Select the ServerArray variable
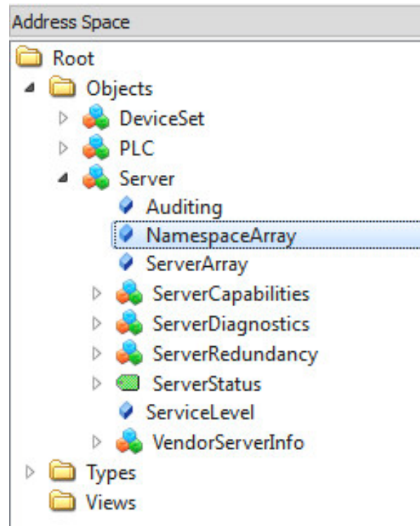This screenshot has height=526, width=420. 197,264
